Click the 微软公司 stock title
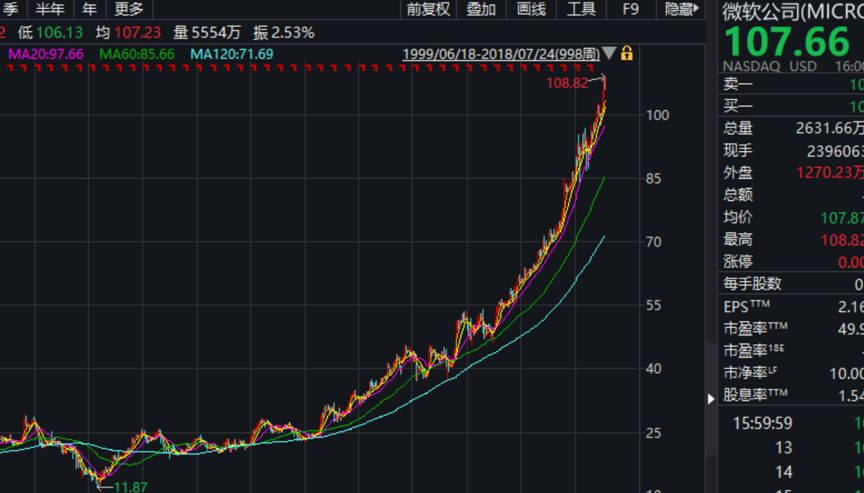Viewport: 864px width, 493px height. click(793, 11)
